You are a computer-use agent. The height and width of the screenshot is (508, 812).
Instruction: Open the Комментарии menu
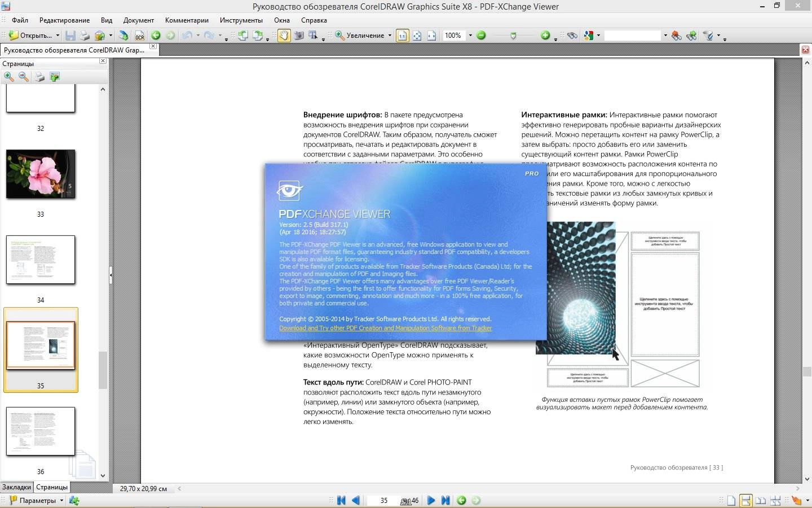187,20
